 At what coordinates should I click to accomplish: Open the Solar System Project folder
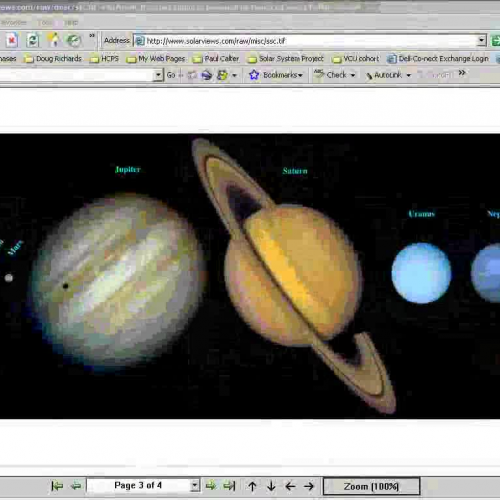coord(286,59)
